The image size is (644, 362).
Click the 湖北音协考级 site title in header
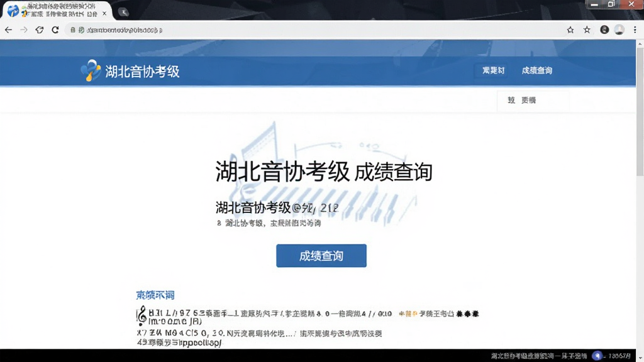point(143,72)
